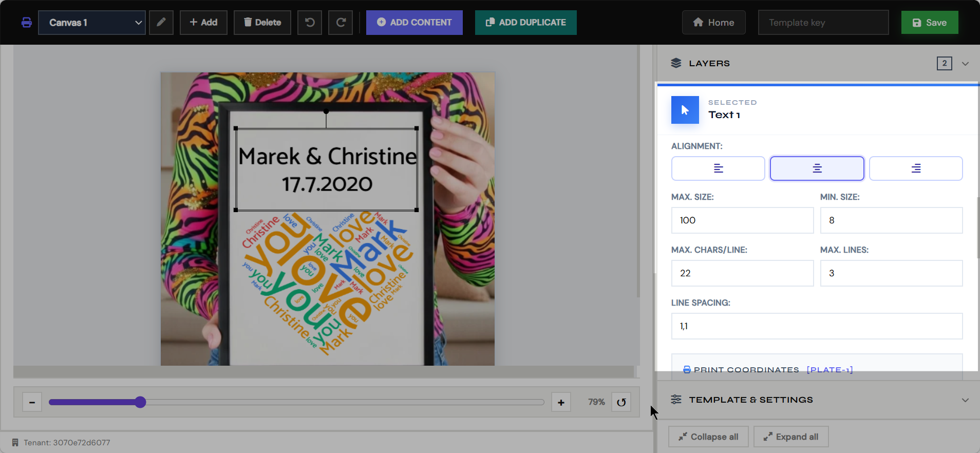
Task: Open Print Coordinates PLATE-1 section
Action: (x=817, y=367)
